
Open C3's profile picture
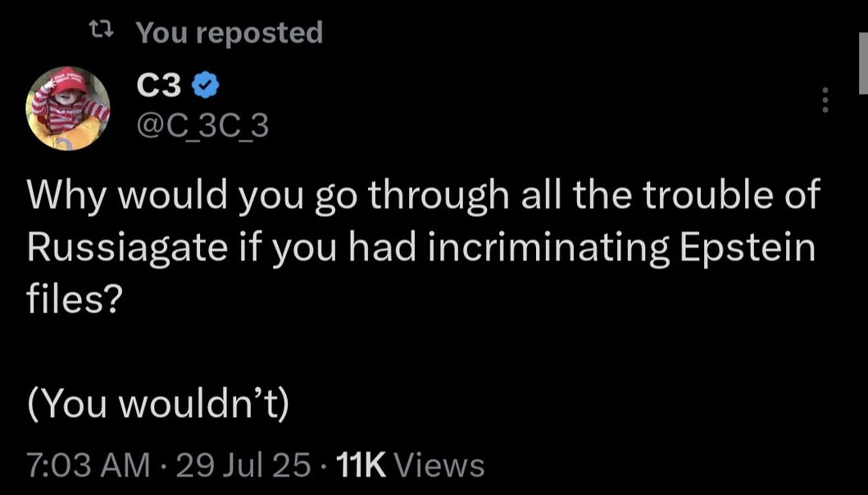[x=68, y=108]
